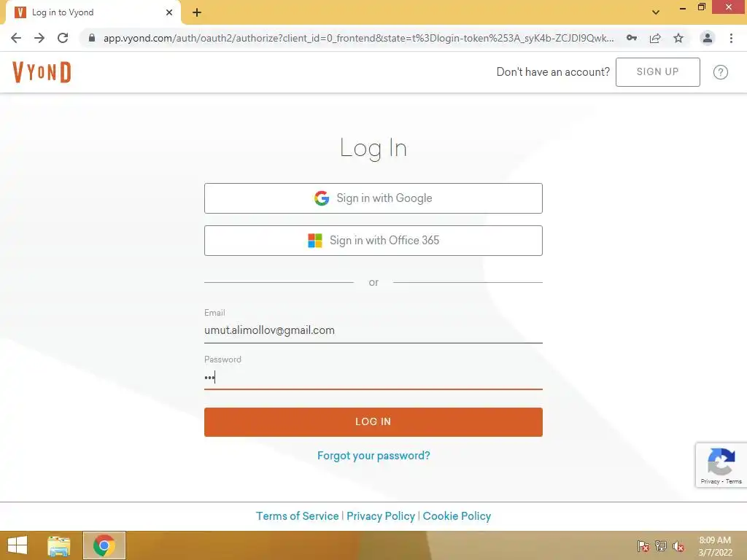This screenshot has width=747, height=560.
Task: Open saved passwords key icon
Action: click(x=632, y=38)
